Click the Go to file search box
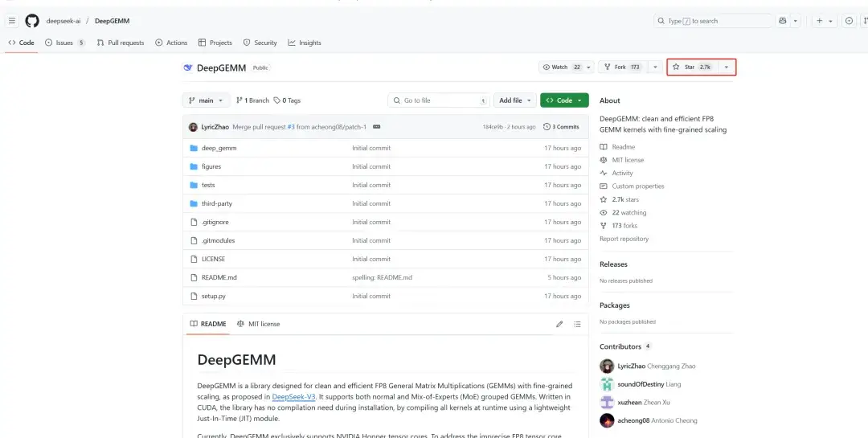The height and width of the screenshot is (438, 868). point(439,100)
